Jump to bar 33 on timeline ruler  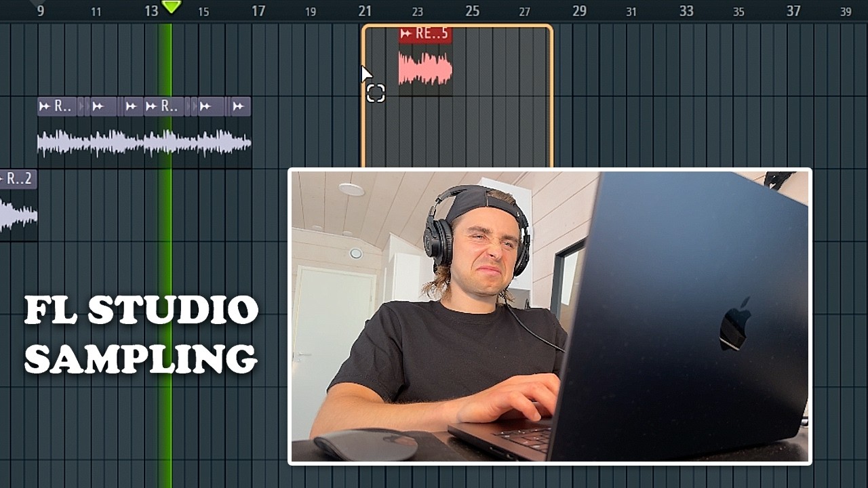point(686,11)
